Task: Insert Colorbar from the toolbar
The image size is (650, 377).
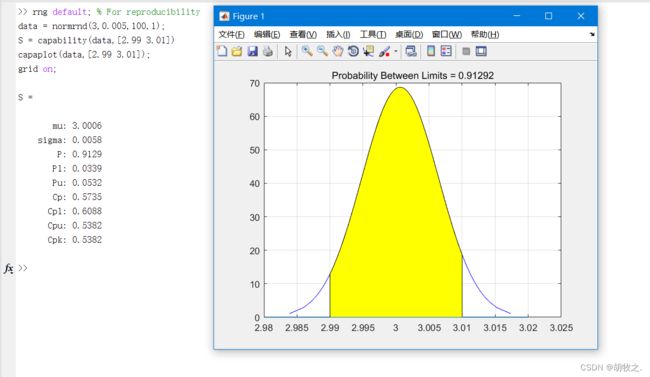Action: (431, 51)
